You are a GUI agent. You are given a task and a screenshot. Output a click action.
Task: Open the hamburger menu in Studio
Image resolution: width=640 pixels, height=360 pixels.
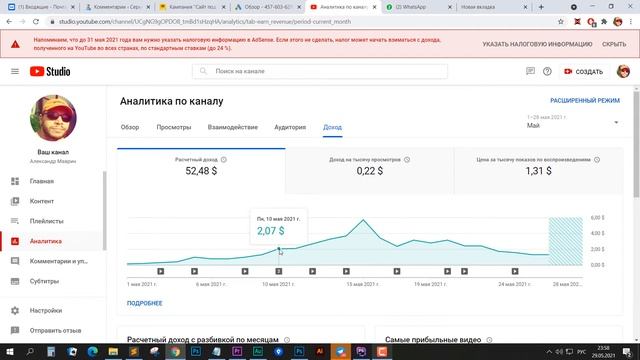click(x=15, y=71)
